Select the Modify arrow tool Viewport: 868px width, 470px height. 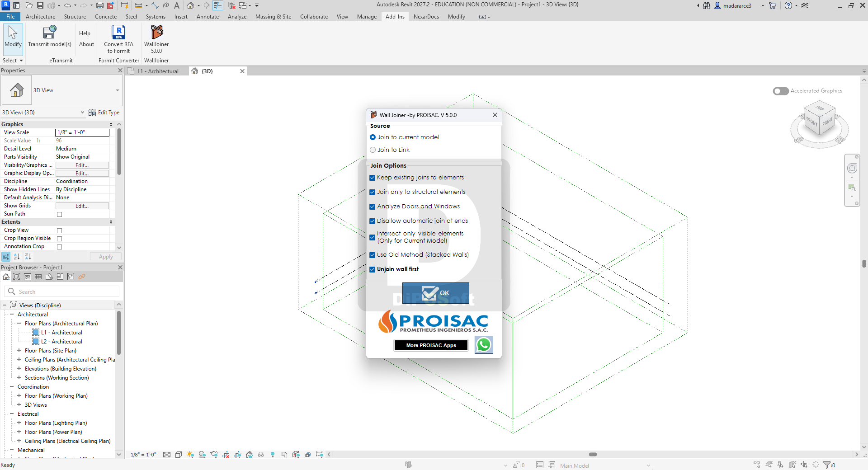coord(13,39)
